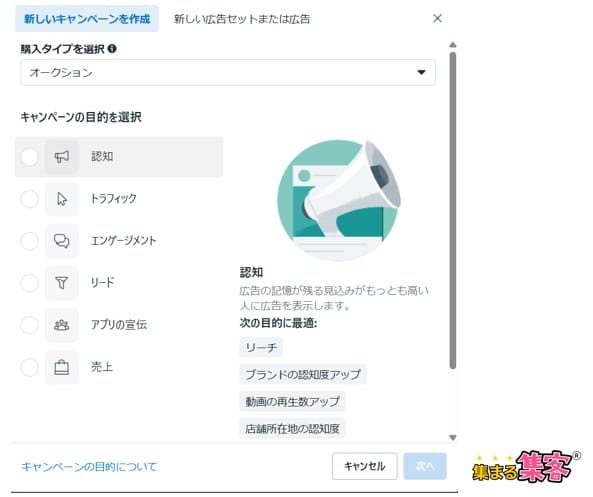Click the 次へ button
Viewport: 593px width, 497px height.
tap(425, 466)
